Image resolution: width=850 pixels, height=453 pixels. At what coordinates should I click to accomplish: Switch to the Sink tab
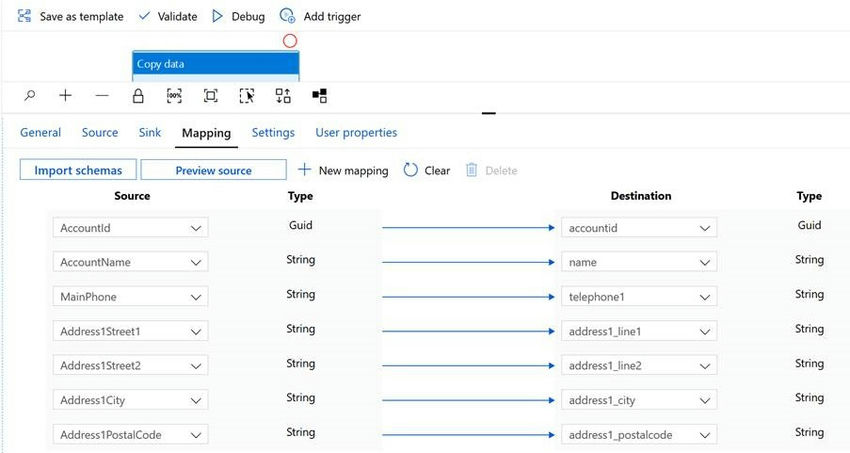click(x=150, y=133)
